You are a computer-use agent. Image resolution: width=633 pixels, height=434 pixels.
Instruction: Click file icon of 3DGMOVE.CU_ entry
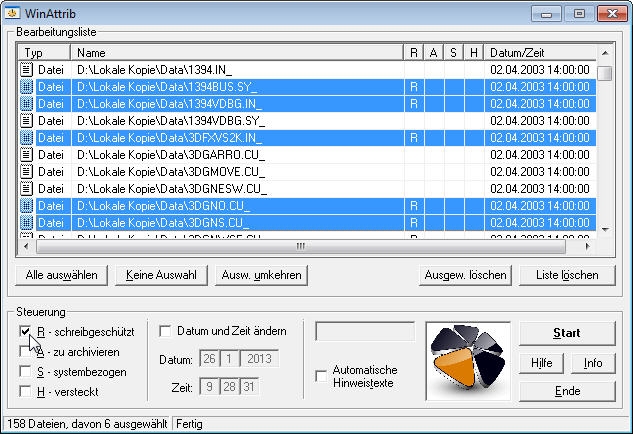point(27,172)
